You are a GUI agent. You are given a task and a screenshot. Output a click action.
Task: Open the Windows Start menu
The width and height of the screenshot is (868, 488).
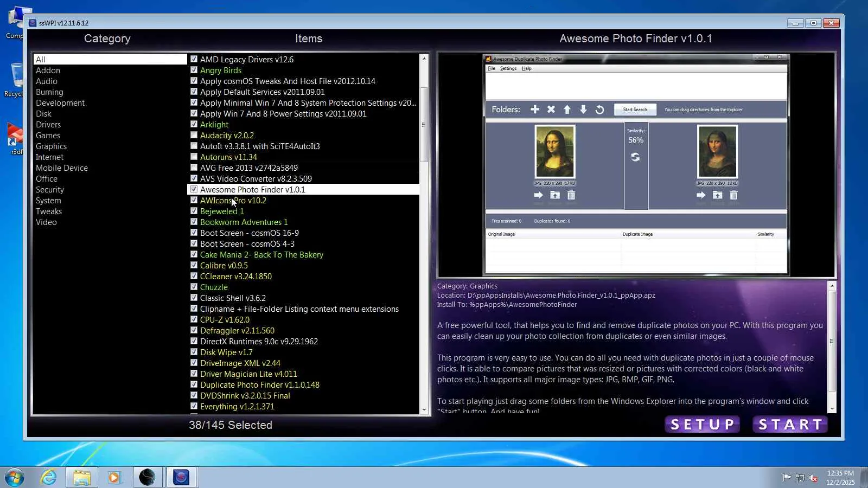tap(15, 477)
